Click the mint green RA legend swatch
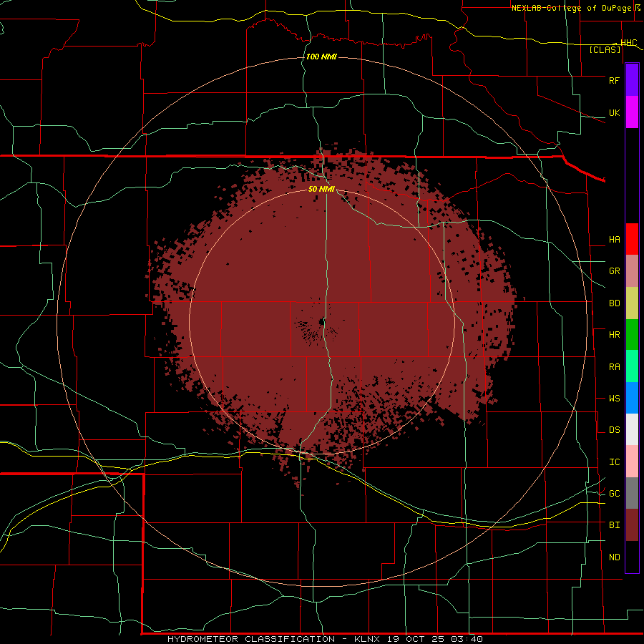 click(632, 366)
